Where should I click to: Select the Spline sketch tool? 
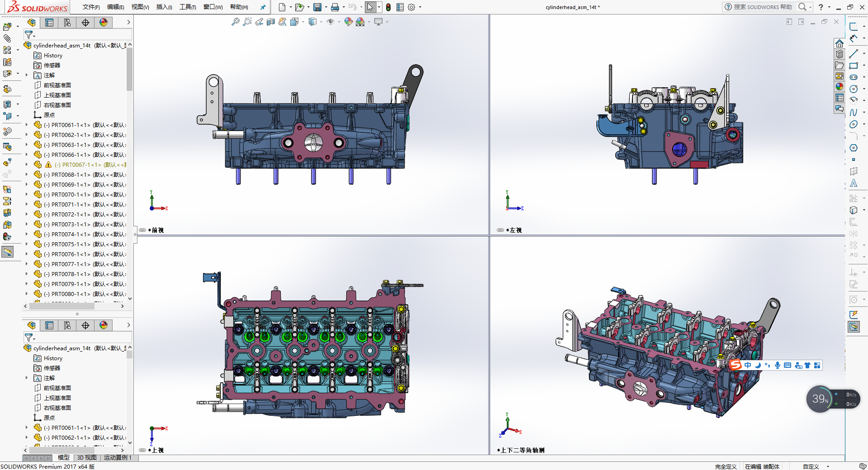coord(854,113)
